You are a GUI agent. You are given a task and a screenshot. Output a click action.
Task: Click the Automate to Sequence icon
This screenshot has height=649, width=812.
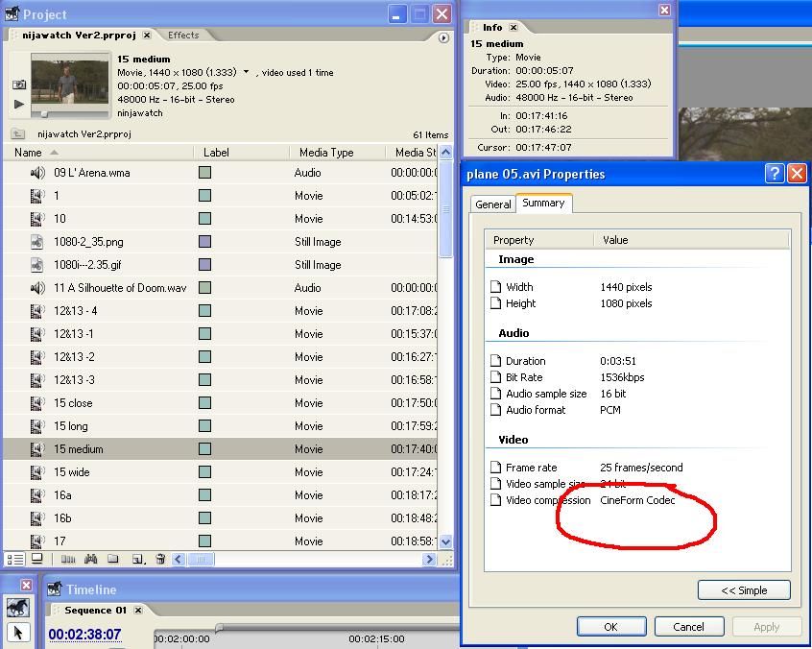[68, 559]
